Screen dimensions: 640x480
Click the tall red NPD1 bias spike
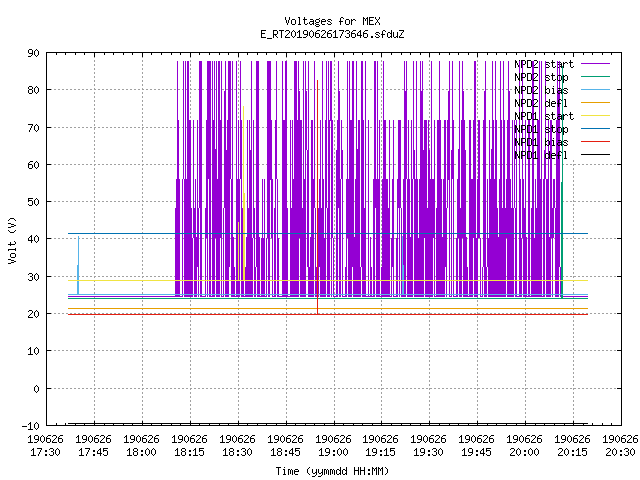coord(318,197)
